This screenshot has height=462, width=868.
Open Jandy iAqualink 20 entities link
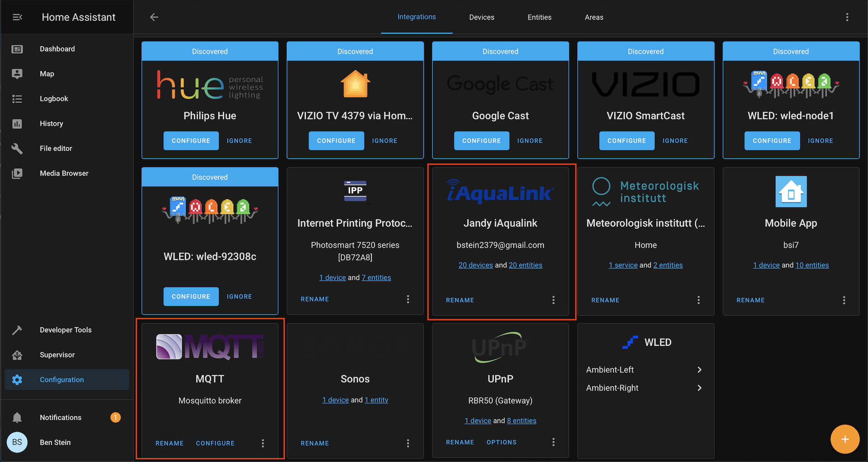(x=525, y=265)
